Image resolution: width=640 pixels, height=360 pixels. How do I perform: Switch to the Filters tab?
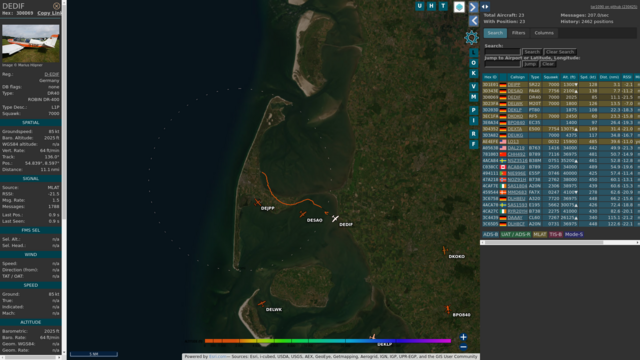coord(518,33)
